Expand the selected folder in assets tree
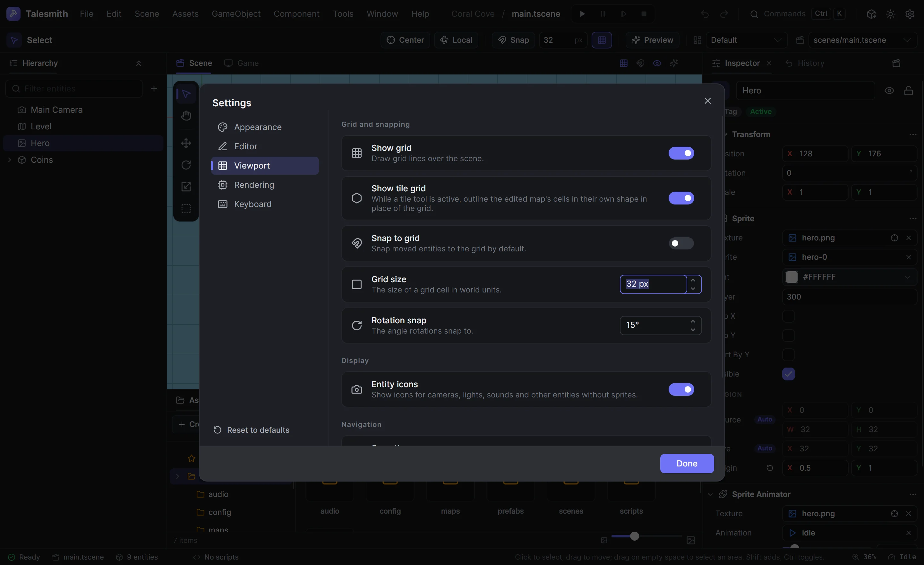The height and width of the screenshot is (565, 924). (x=178, y=476)
